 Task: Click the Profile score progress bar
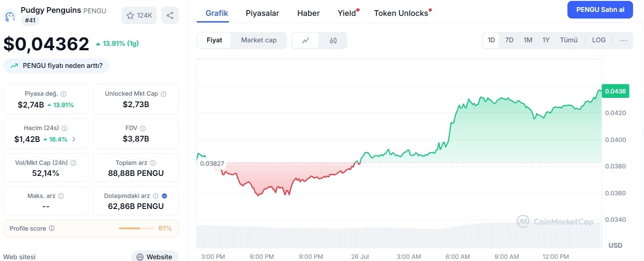(x=136, y=228)
